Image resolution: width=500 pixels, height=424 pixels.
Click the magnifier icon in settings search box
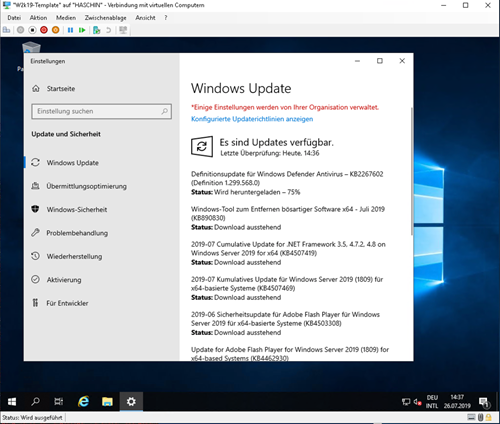pyautogui.click(x=164, y=111)
